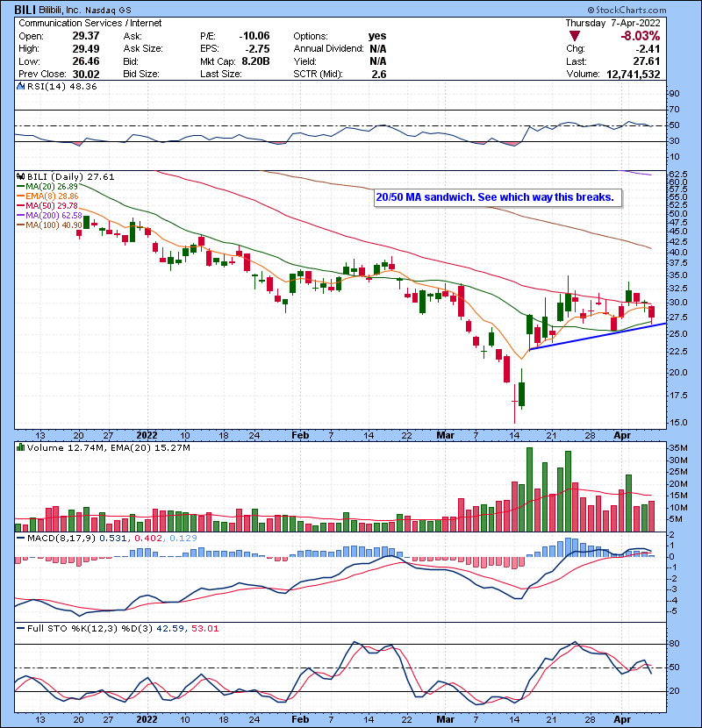The image size is (702, 728).
Task: Click the Annual Dividend N/A value
Action: (378, 49)
